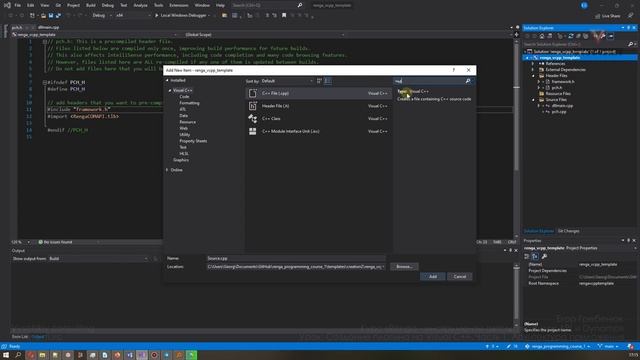Click the Properties panel Categorized icon

point(527,256)
